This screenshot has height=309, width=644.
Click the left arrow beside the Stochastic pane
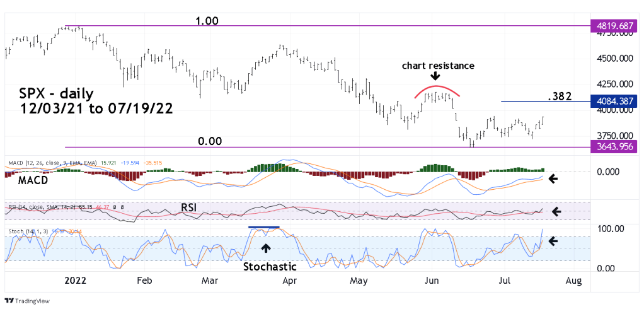(x=553, y=240)
